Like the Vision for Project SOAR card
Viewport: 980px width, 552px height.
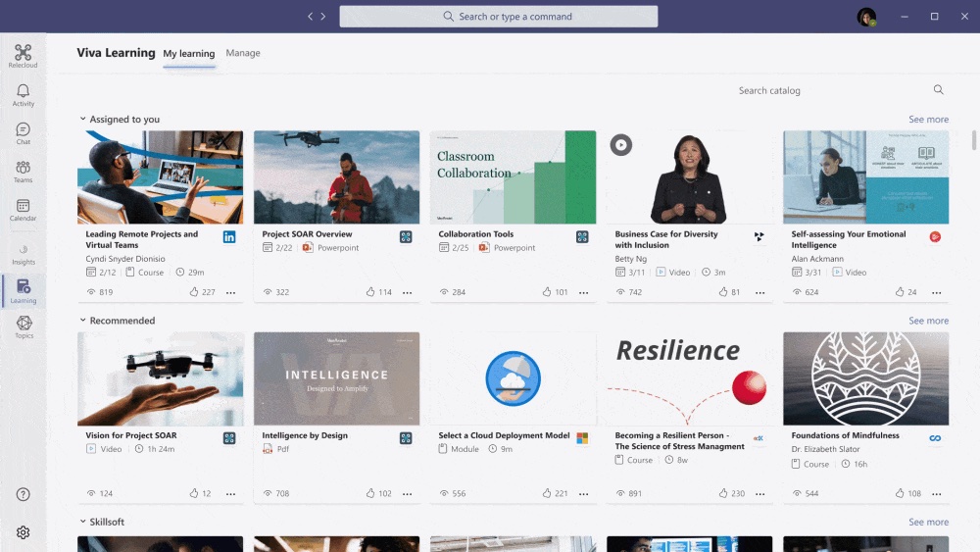(x=194, y=493)
